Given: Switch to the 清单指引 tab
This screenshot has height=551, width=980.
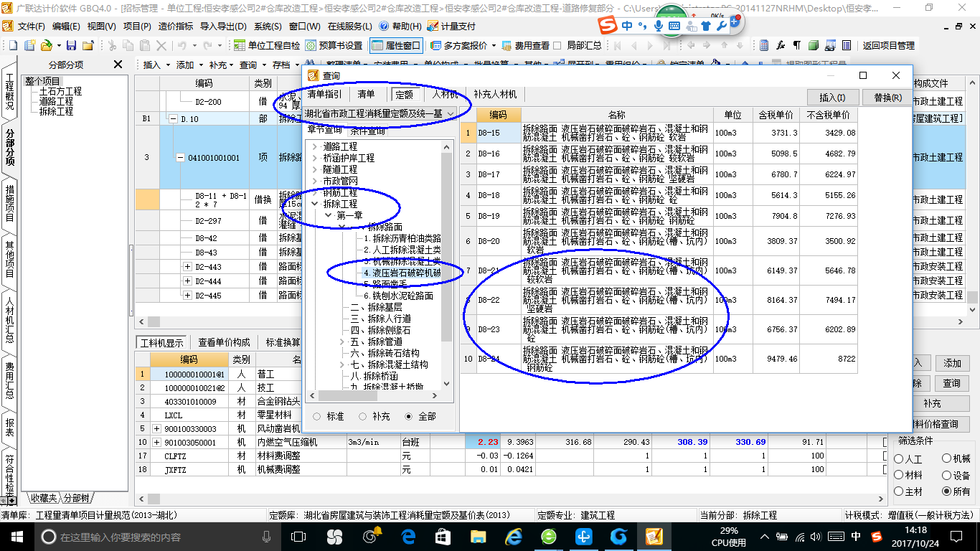Looking at the screenshot, I should point(325,94).
